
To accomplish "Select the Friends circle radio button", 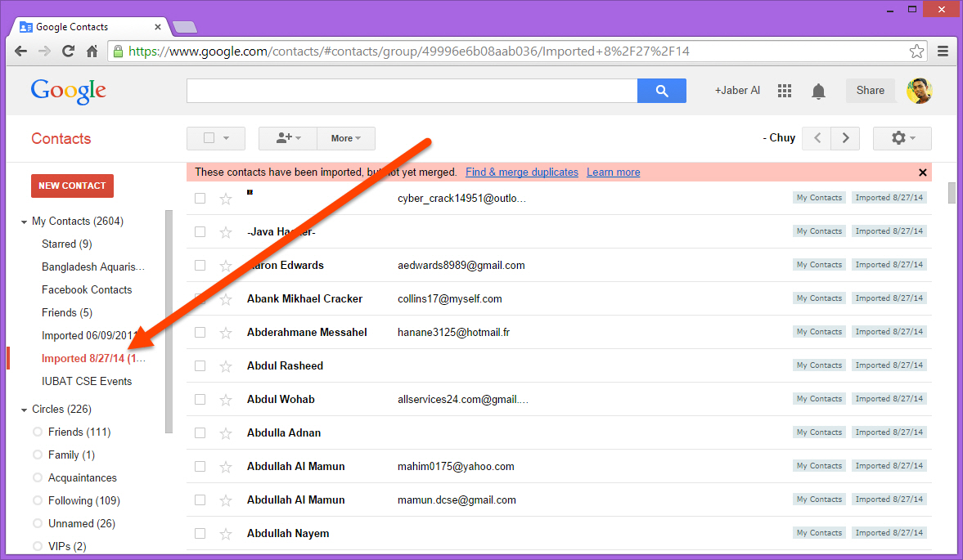I will 38,432.
